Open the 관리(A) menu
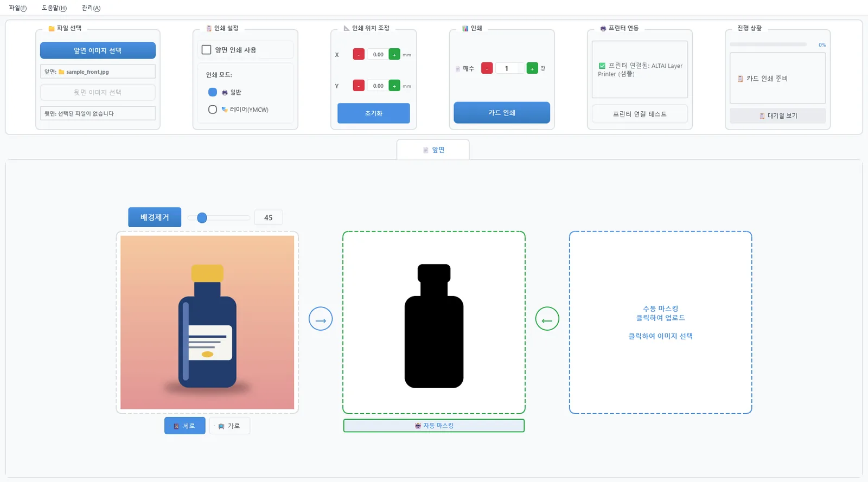Viewport: 868px width, 482px height. (x=91, y=8)
